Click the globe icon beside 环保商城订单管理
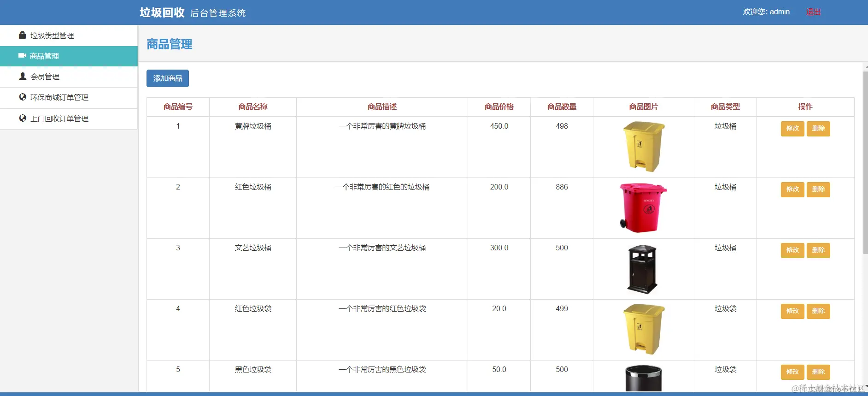The width and height of the screenshot is (868, 396). [23, 97]
